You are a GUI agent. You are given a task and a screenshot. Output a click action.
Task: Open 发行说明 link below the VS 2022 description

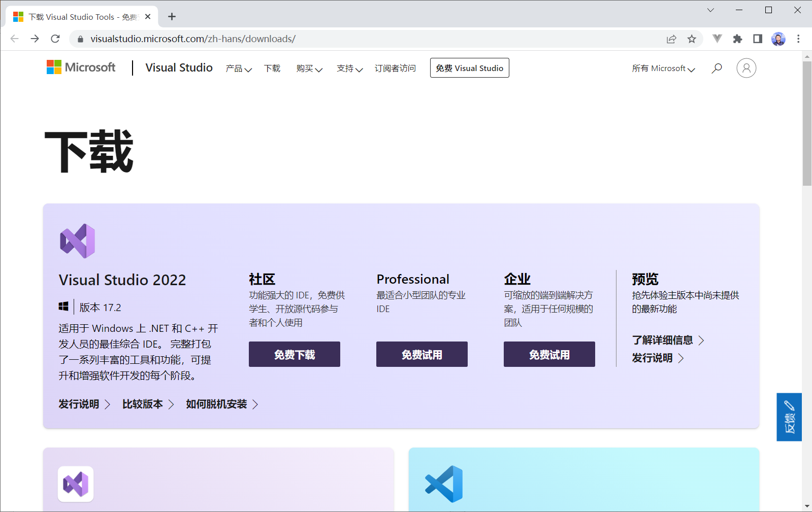[84, 404]
